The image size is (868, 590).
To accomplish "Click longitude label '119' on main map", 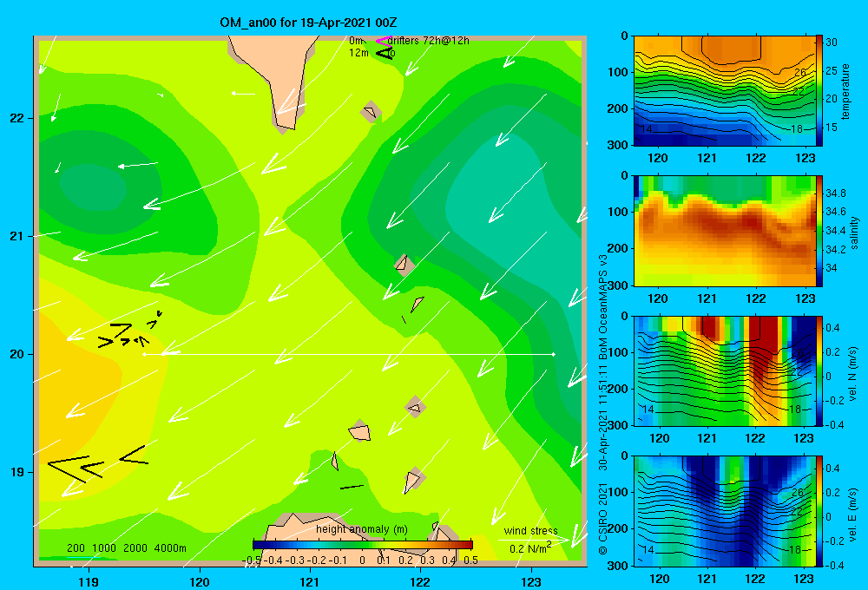I will (89, 581).
